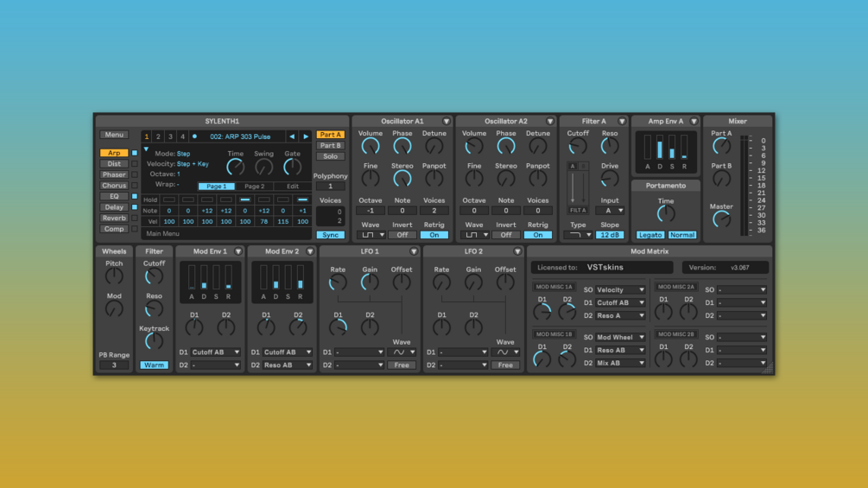The width and height of the screenshot is (868, 488).
Task: Open LFO 1 Wave shape dropdown
Action: point(402,352)
